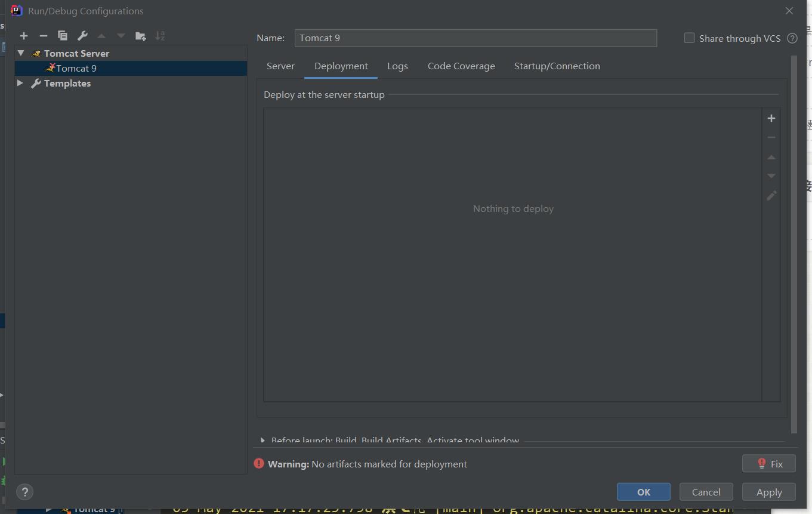This screenshot has height=514, width=812.
Task: Select the Deployment tab
Action: pyautogui.click(x=341, y=66)
